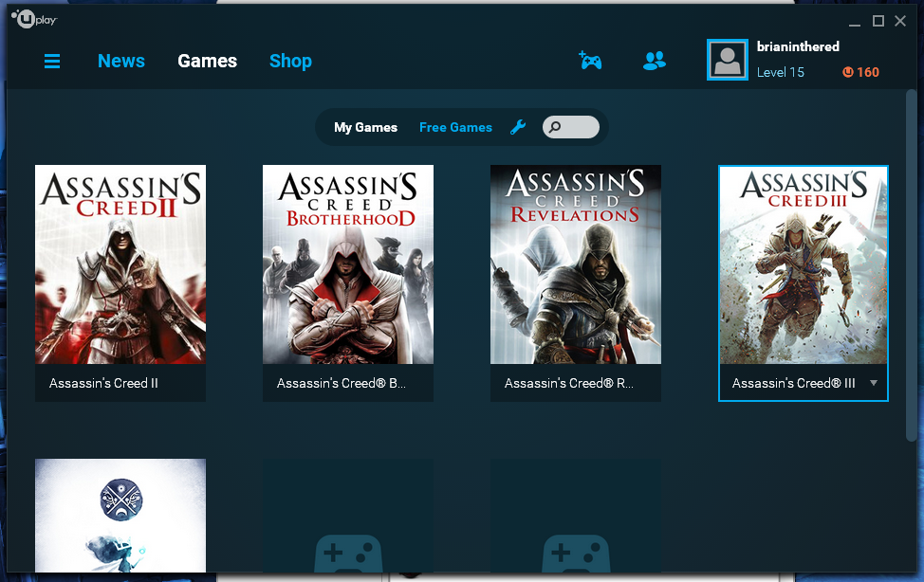
Task: Maximize the Uplay window
Action: (878, 21)
